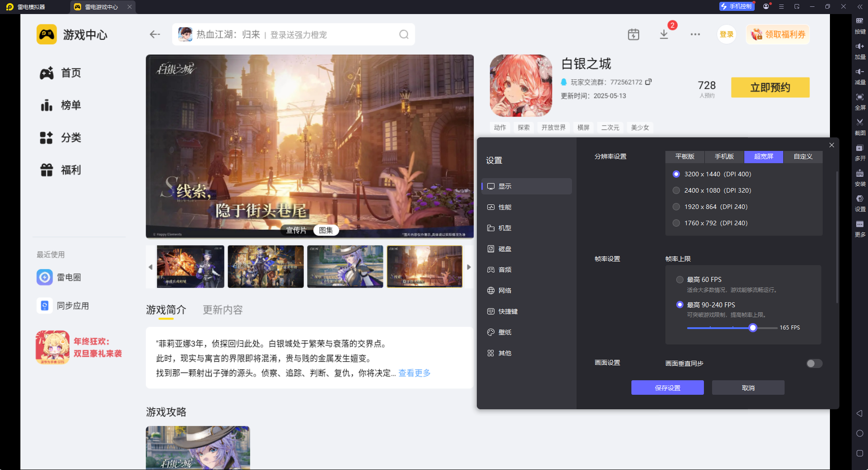This screenshot has height=470, width=868.
Task: Click the 取消 button
Action: pos(748,388)
